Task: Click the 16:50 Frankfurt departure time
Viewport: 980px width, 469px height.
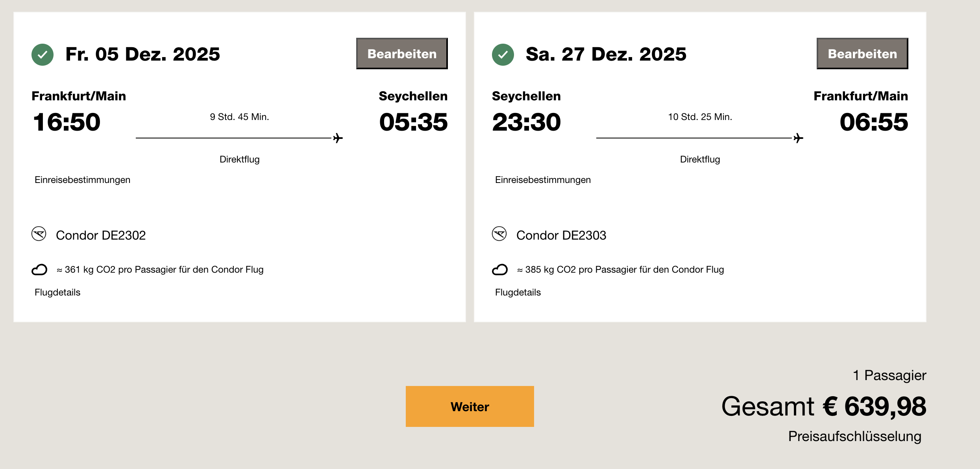Action: (67, 122)
